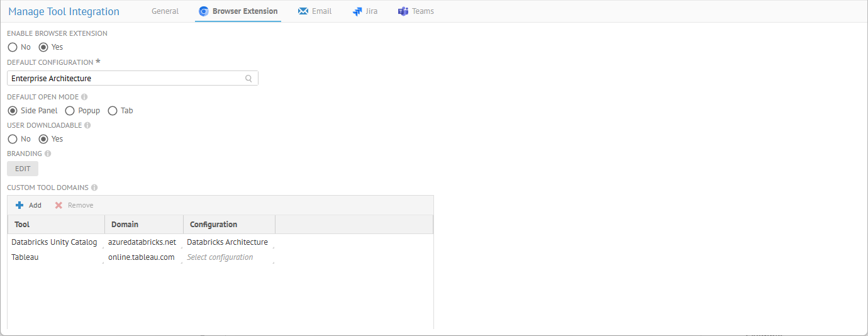The height and width of the screenshot is (336, 868).
Task: Go to the General tab
Action: click(165, 11)
